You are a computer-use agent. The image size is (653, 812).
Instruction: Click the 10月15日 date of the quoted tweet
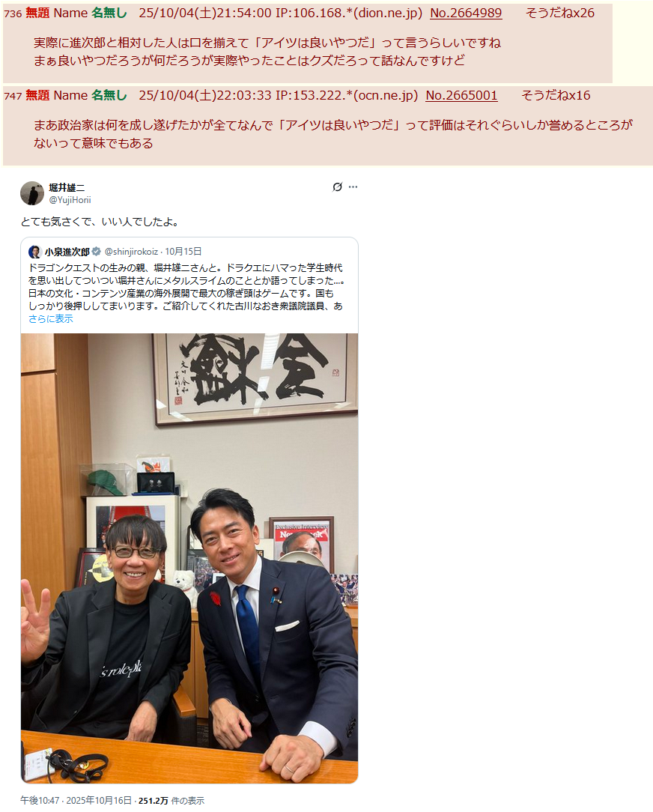tap(183, 252)
